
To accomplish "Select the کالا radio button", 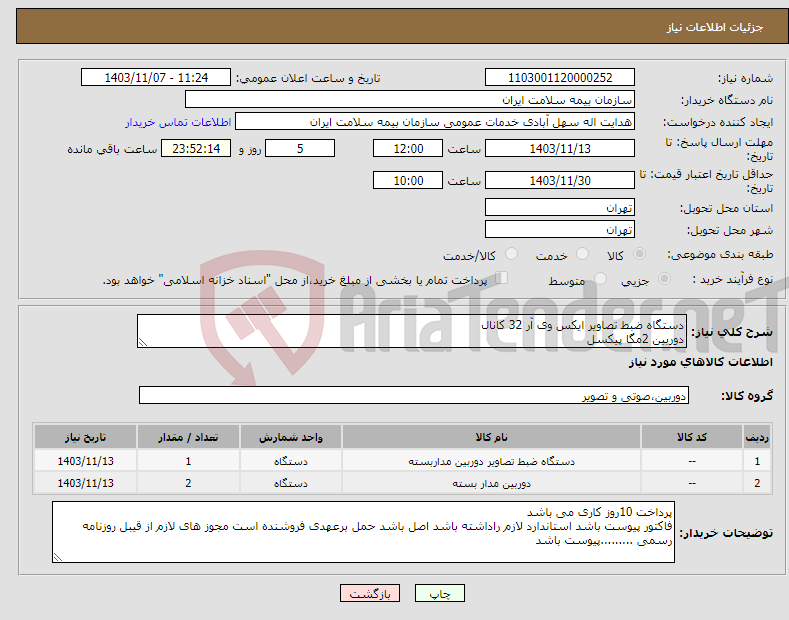I will point(639,254).
